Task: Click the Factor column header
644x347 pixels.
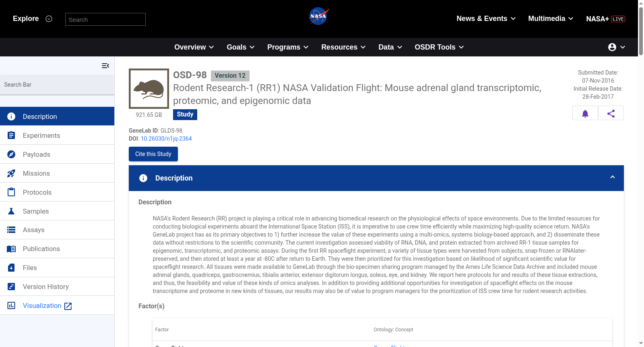Action: (162, 330)
